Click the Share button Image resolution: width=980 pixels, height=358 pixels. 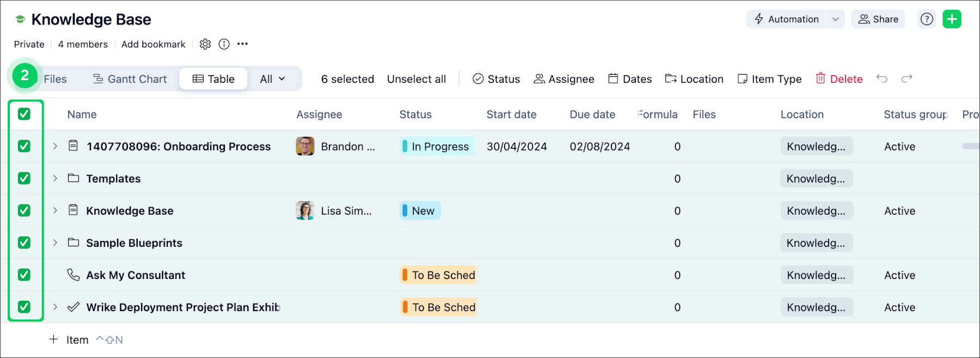(878, 19)
